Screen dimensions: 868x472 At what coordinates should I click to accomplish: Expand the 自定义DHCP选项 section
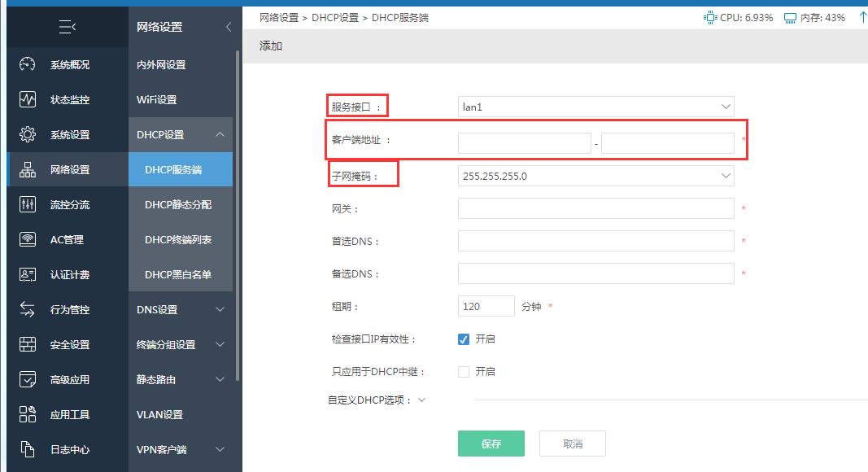[423, 400]
